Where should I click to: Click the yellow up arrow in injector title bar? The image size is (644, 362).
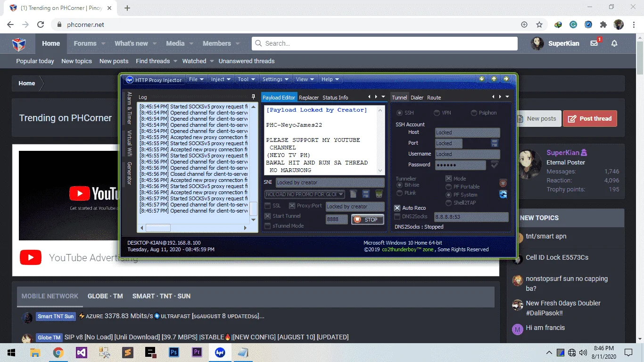pyautogui.click(x=494, y=79)
